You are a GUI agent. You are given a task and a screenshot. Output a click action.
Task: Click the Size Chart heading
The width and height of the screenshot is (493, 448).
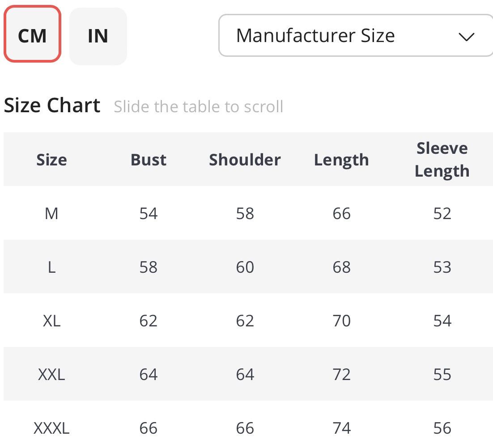pyautogui.click(x=52, y=105)
